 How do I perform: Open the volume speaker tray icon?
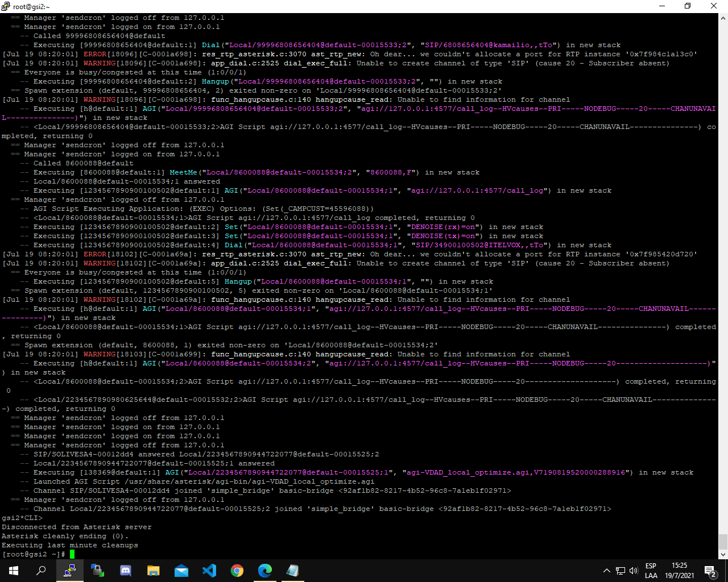634,571
